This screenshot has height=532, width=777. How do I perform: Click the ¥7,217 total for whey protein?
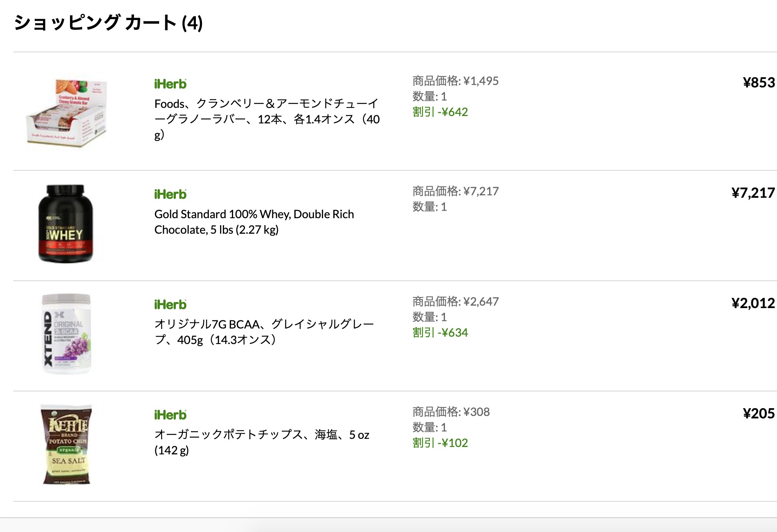(753, 193)
